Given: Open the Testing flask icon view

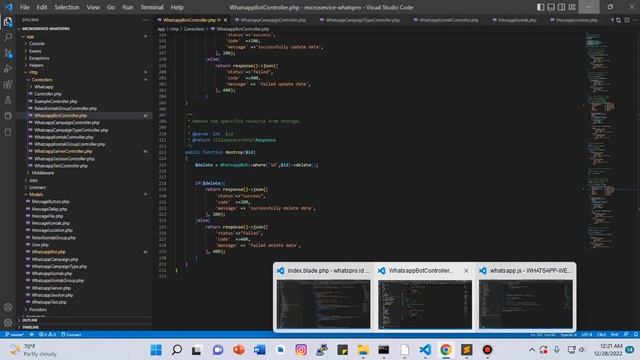Looking at the screenshot, I should [8, 100].
